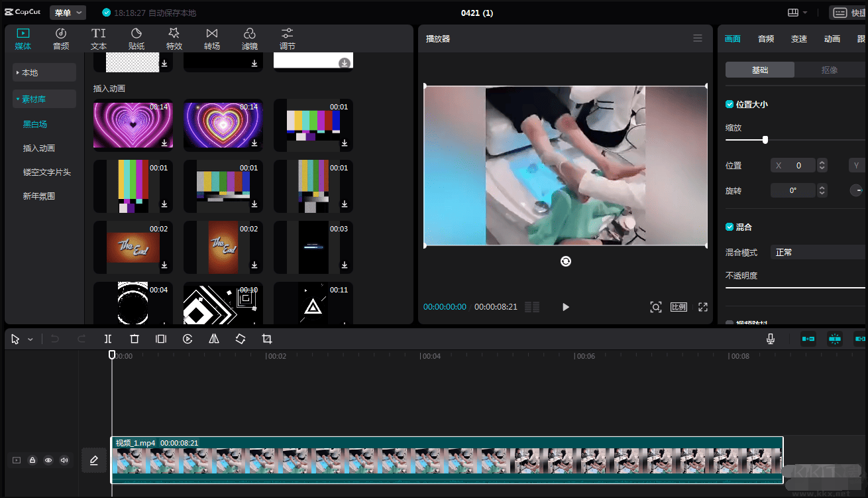
Task: Open the 插入动画 category in sidebar
Action: click(x=39, y=149)
